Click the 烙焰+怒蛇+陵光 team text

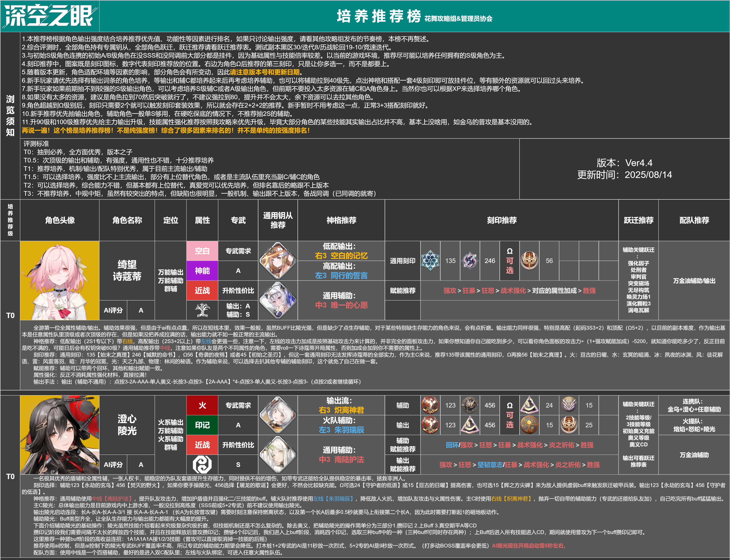[694, 429]
